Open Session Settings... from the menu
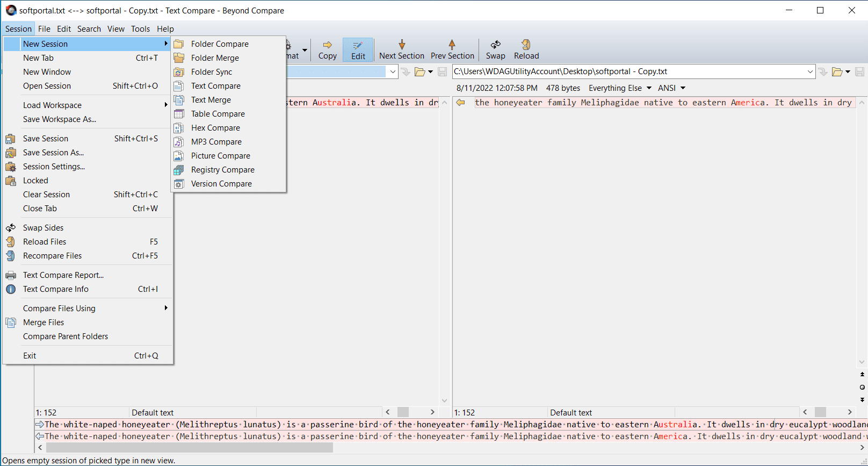Viewport: 868px width, 466px height. [x=88, y=167]
